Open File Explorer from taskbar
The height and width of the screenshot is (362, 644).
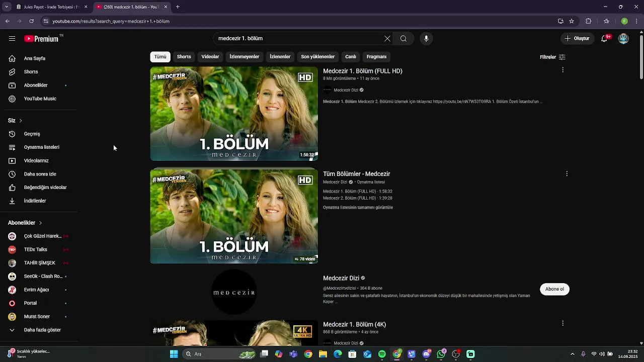[323, 354]
